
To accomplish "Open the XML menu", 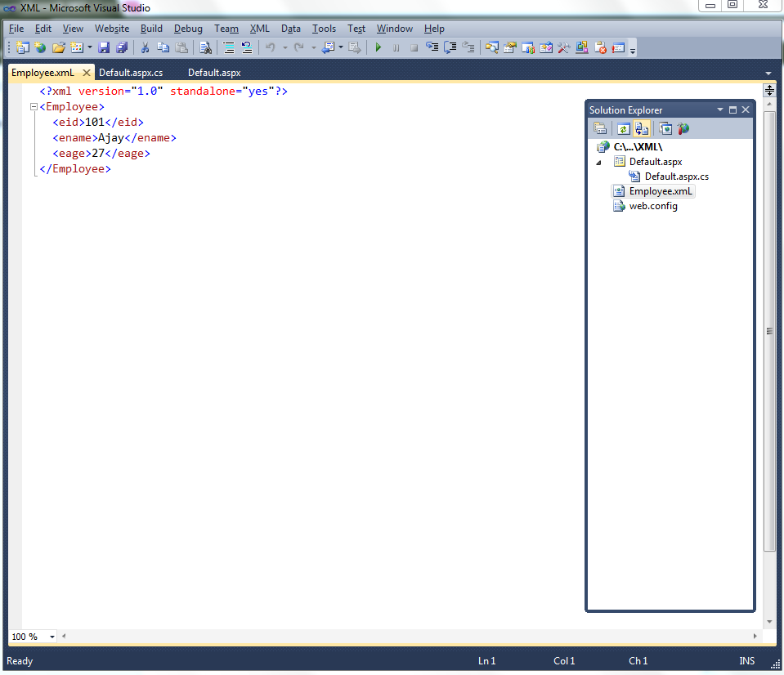I will point(259,28).
